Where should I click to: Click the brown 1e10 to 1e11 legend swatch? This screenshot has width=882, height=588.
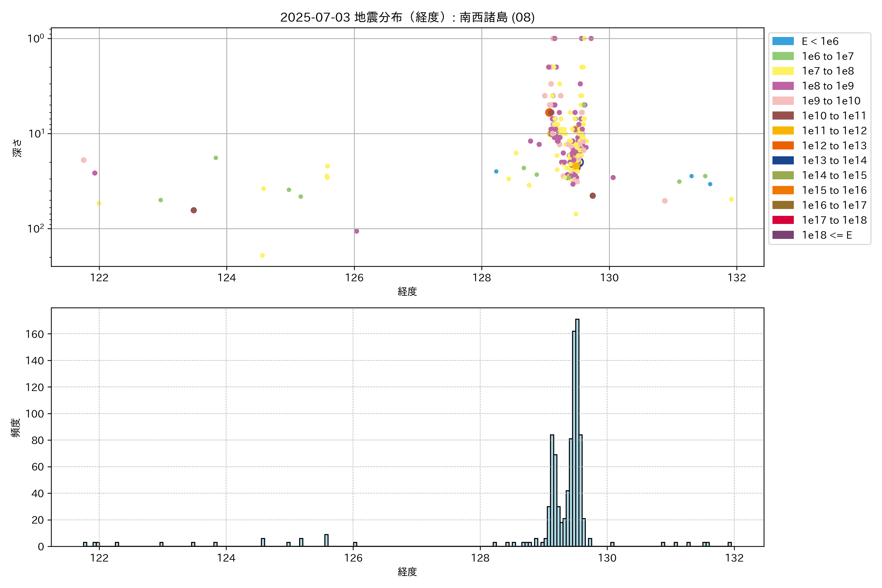point(783,116)
